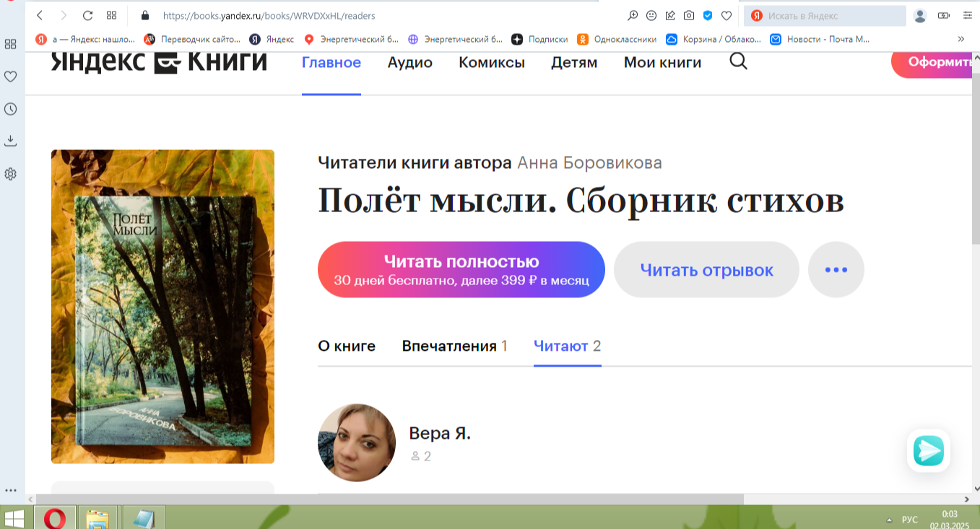Click 'РУС' language indicator in tray
This screenshot has height=529, width=980.
(x=910, y=520)
